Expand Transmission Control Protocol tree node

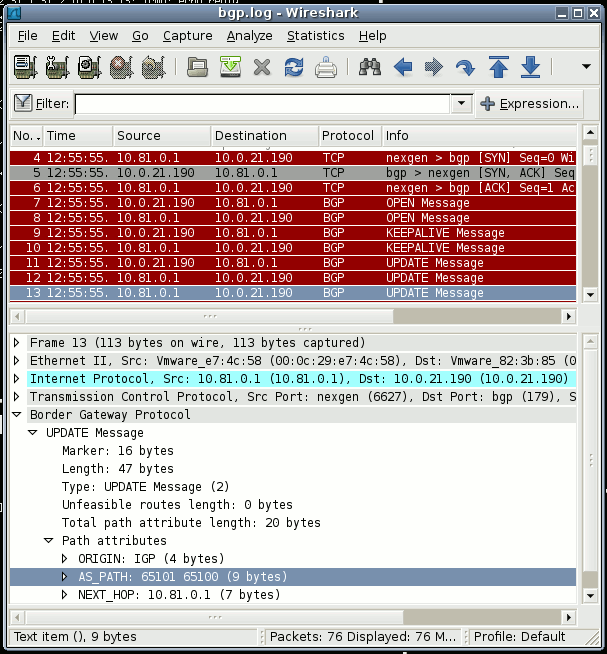pos(17,396)
